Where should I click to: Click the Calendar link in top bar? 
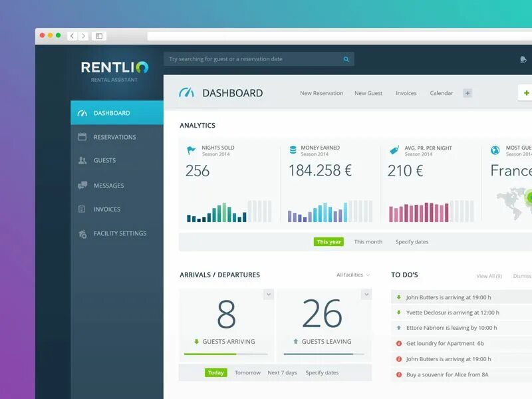click(x=442, y=93)
